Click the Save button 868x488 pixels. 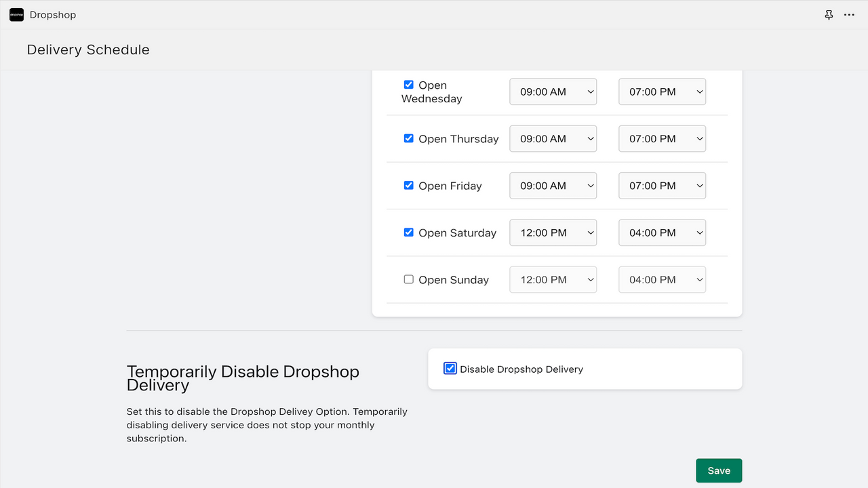pyautogui.click(x=719, y=470)
